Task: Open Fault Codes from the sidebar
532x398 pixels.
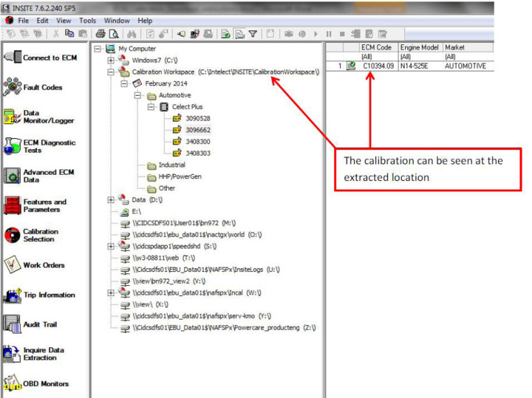Action: (x=33, y=87)
